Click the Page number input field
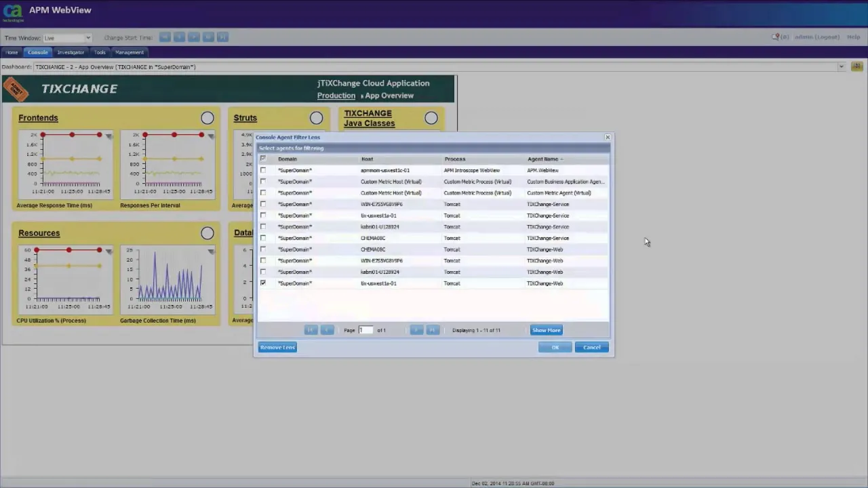 click(366, 330)
